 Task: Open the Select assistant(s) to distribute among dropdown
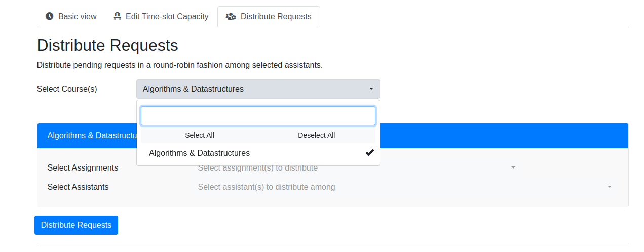click(405, 187)
